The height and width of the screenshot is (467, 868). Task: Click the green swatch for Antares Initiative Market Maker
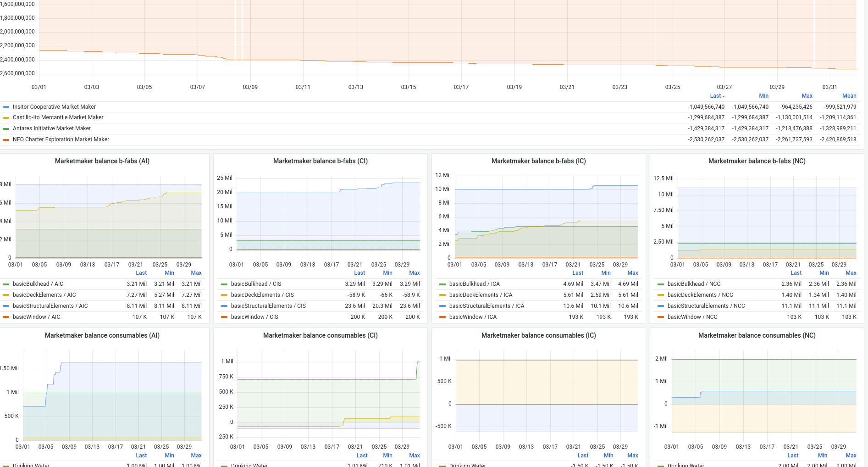pyautogui.click(x=6, y=129)
